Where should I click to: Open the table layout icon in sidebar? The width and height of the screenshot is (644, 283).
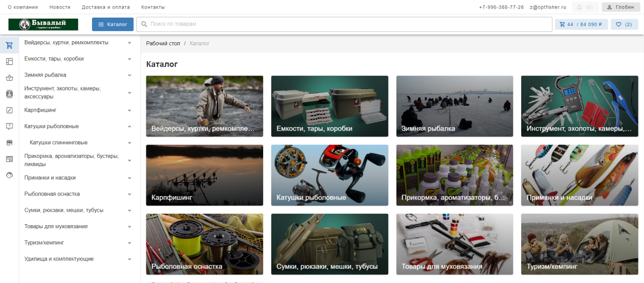click(9, 62)
